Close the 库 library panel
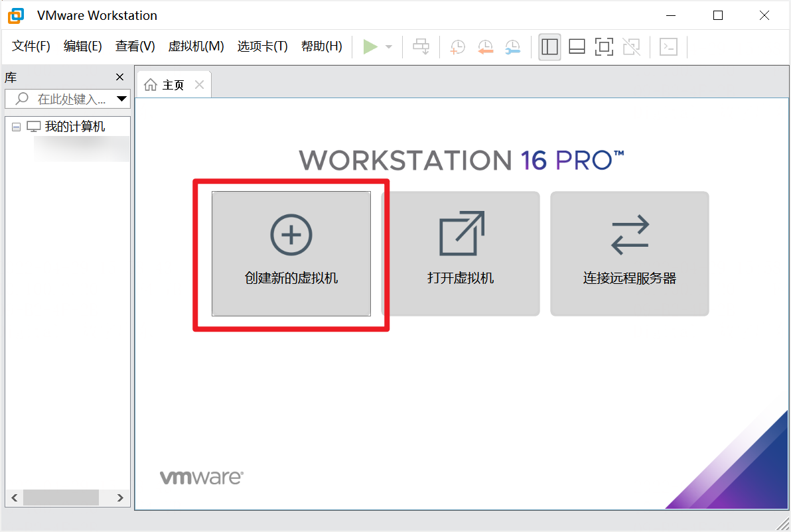This screenshot has width=791, height=532. pos(119,77)
